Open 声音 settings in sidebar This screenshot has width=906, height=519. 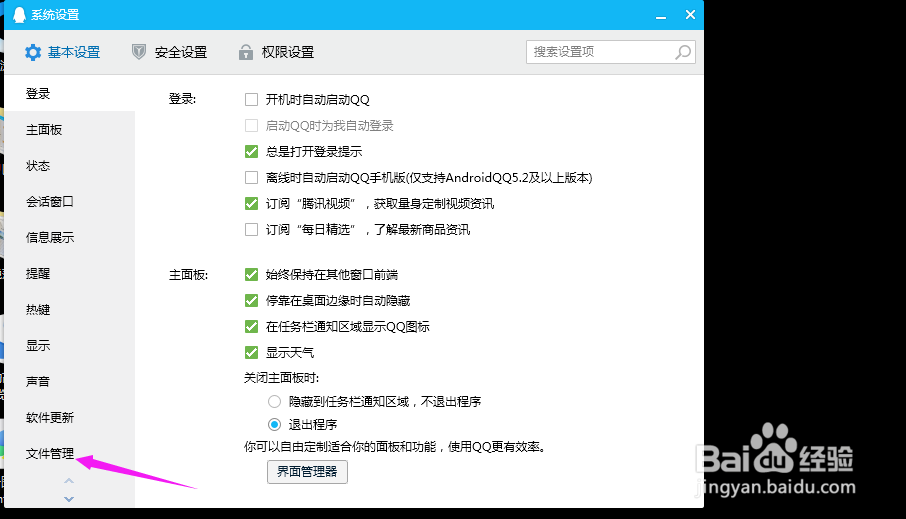(69, 381)
